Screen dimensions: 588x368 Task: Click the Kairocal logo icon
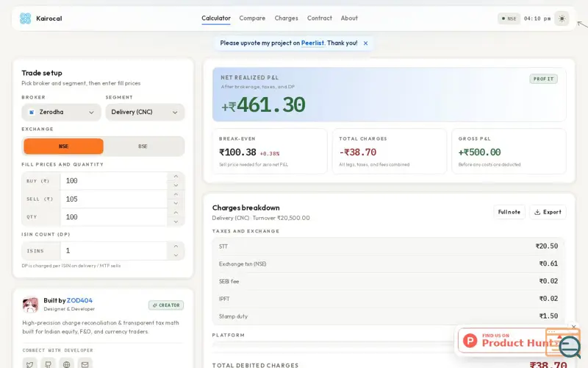[25, 18]
